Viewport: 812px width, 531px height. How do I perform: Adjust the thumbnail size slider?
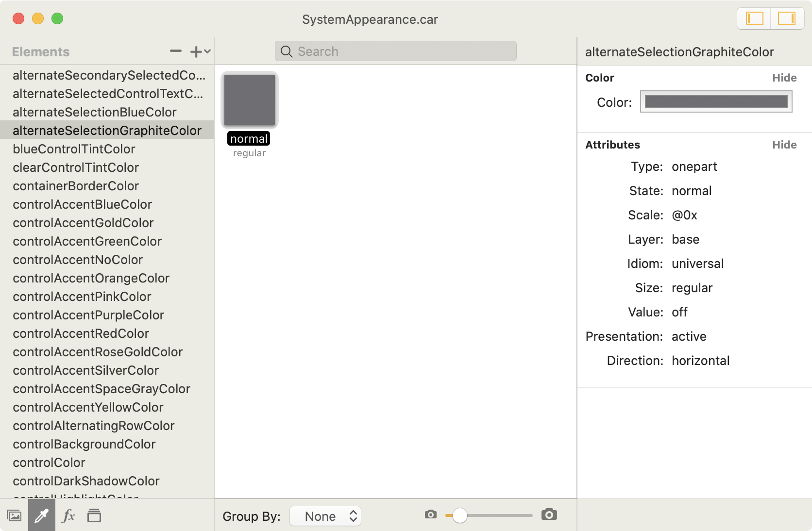click(459, 515)
